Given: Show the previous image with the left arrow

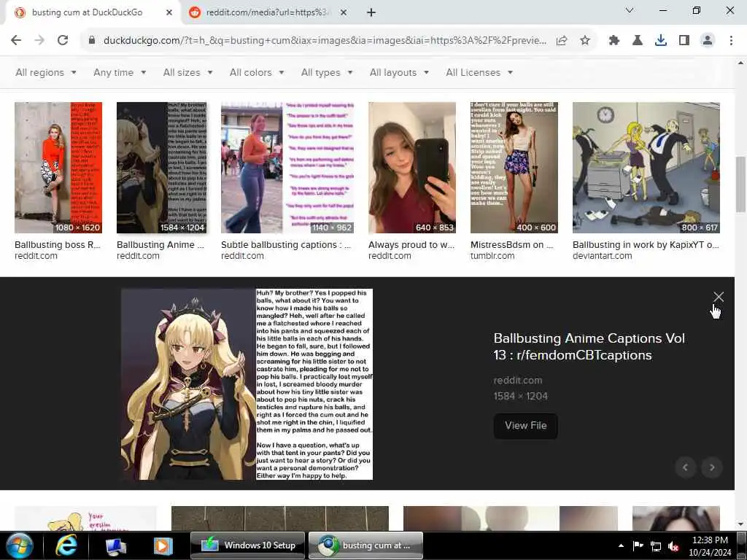Looking at the screenshot, I should click(x=686, y=467).
